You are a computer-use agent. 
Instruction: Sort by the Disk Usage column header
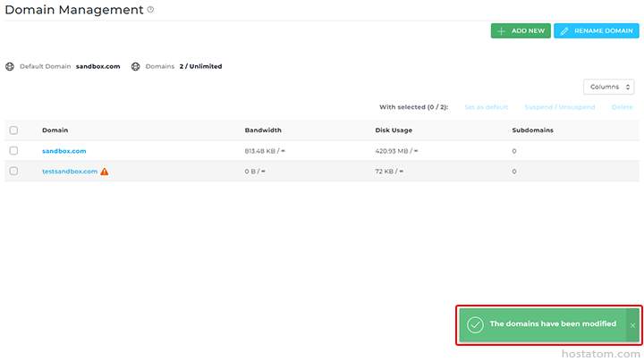[394, 130]
